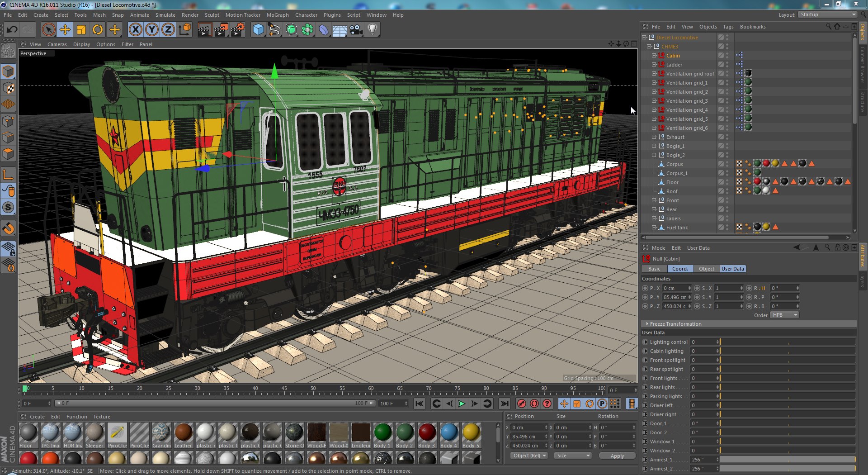Expand the Cabin object in tree
This screenshot has height=475, width=868.
click(x=654, y=56)
